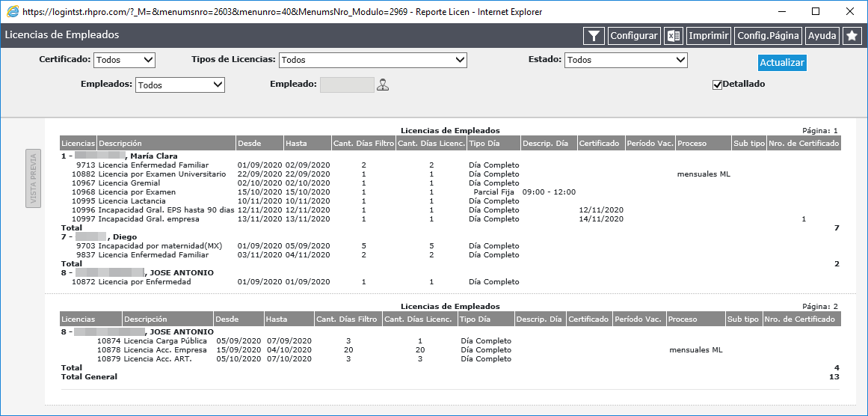868x416 pixels.
Task: Open the filter funnel icon
Action: (594, 35)
